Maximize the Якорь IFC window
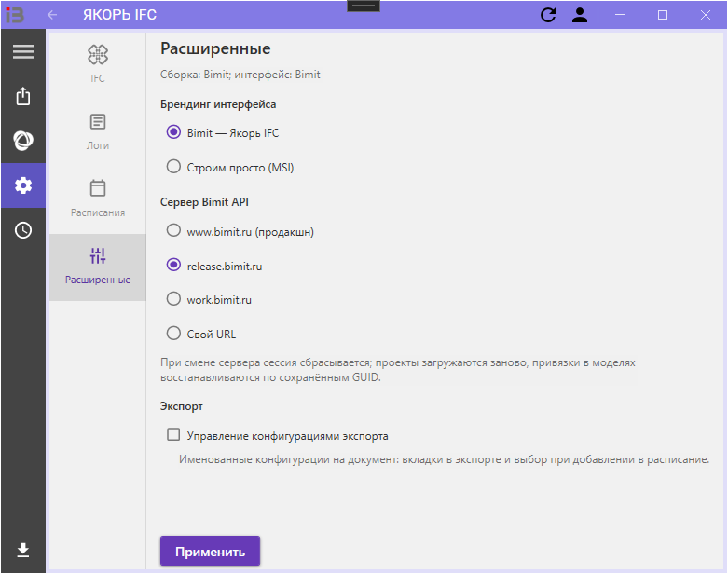 click(663, 15)
